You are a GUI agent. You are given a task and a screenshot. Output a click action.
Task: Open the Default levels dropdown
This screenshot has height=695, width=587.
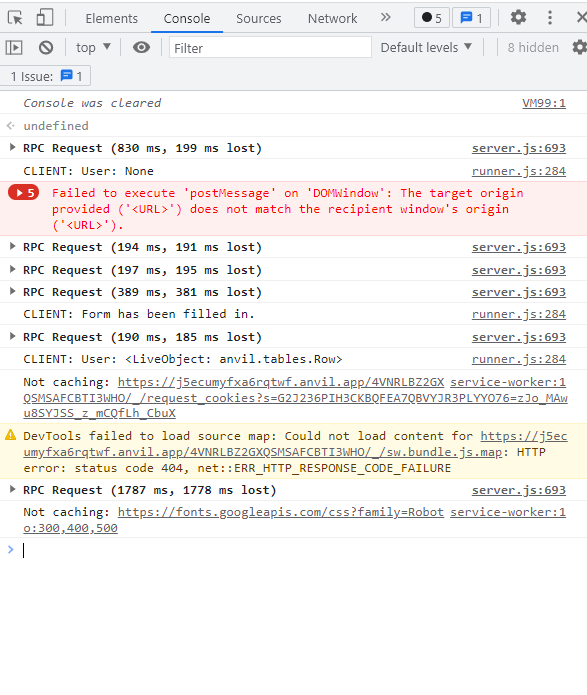tap(426, 47)
